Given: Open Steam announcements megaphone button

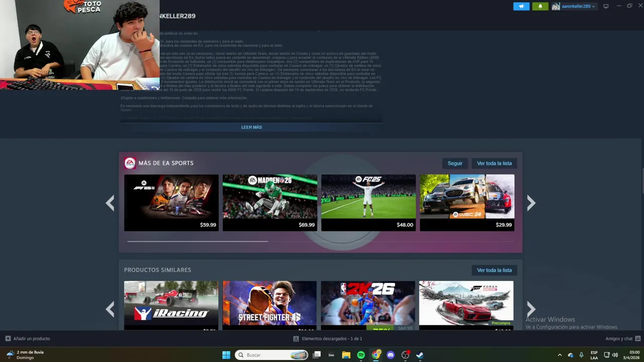Looking at the screenshot, I should coord(521,6).
